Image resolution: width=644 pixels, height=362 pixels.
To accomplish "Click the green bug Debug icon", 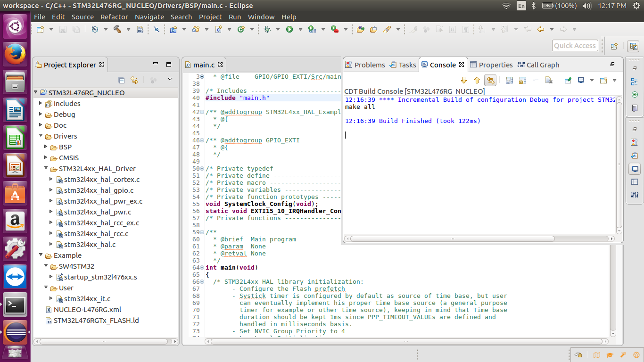I will tap(267, 29).
